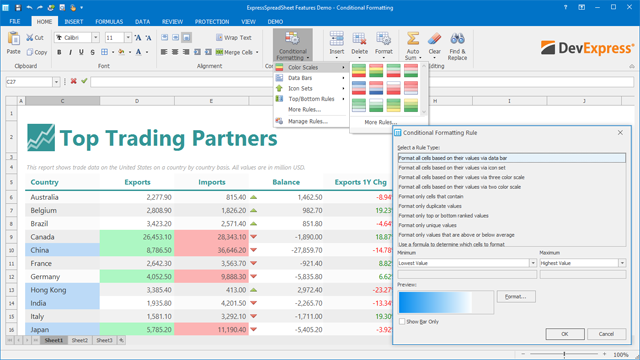Toggle Underline formatting
The height and width of the screenshot is (360, 640).
coord(81,52)
